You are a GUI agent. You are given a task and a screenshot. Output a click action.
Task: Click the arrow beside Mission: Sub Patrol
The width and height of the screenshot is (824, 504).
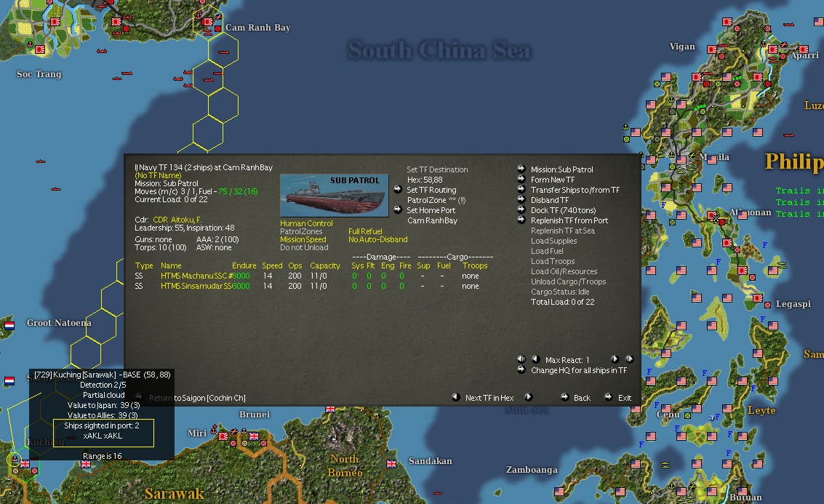click(x=521, y=169)
